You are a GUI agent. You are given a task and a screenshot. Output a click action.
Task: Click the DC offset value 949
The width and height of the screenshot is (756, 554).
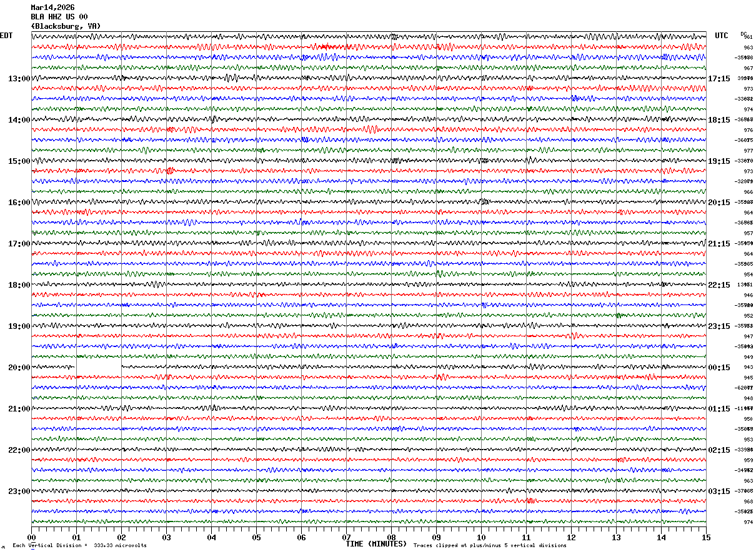pos(748,357)
